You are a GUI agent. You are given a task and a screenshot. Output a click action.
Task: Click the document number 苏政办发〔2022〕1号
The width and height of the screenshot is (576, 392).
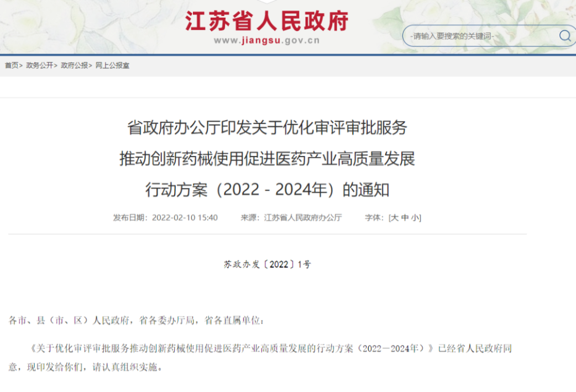[267, 264]
